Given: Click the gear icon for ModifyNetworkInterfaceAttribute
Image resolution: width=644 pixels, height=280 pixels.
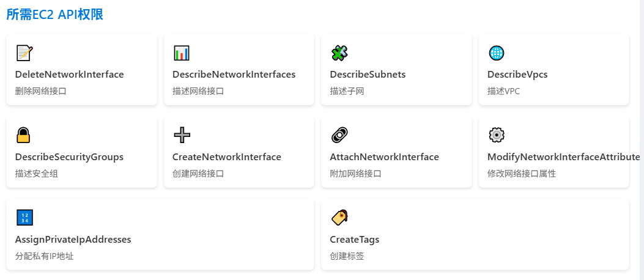Looking at the screenshot, I should [x=496, y=135].
